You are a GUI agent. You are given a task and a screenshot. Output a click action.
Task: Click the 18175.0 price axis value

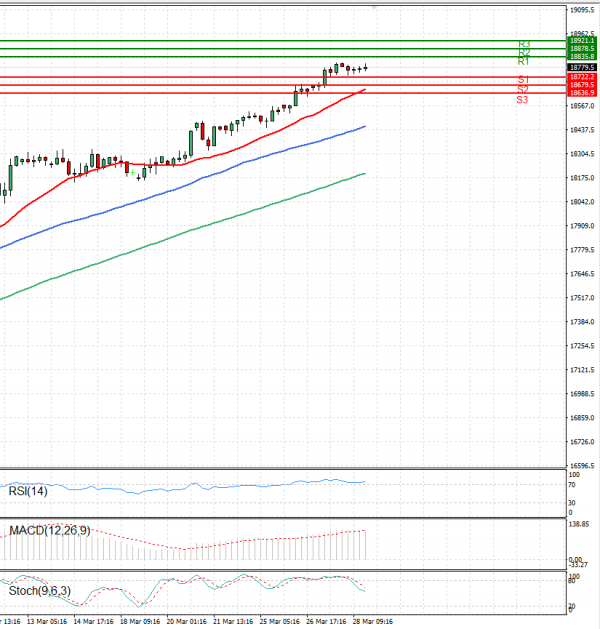click(x=582, y=178)
